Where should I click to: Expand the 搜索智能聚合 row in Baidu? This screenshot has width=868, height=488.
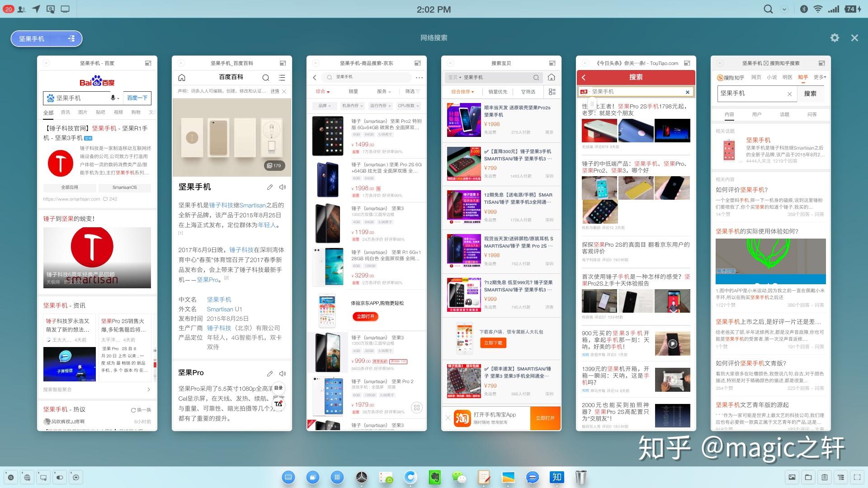97,389
